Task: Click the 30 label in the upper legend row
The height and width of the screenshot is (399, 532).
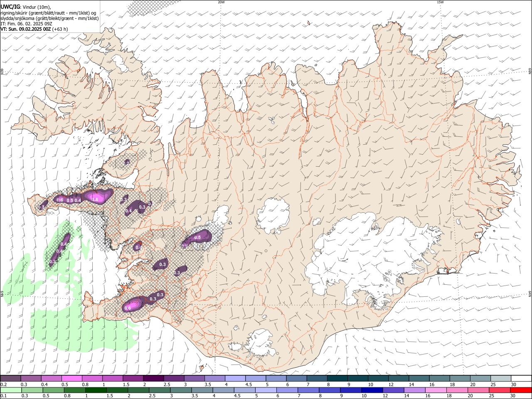Action: click(x=513, y=384)
